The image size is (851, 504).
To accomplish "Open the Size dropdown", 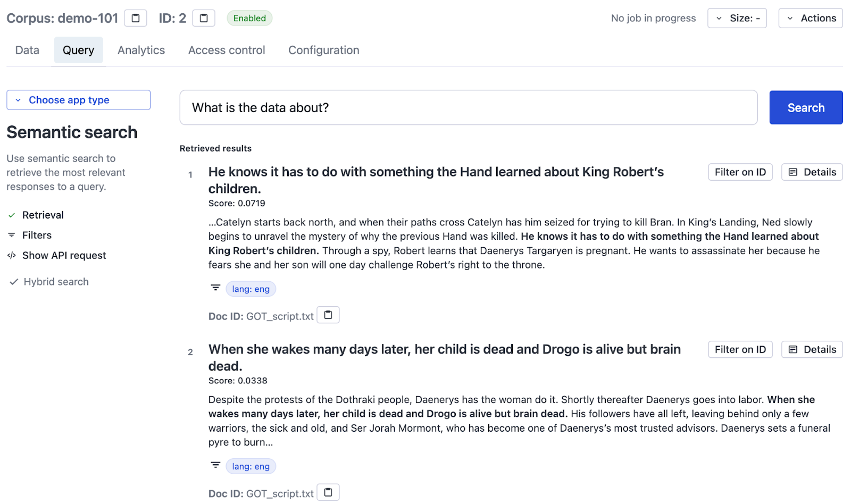I will (x=737, y=18).
